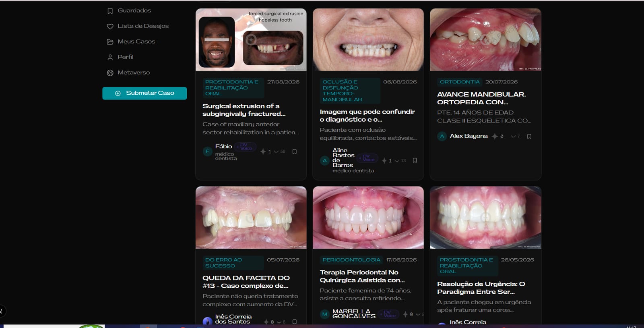This screenshot has width=644, height=328.
Task: Open Lista de Desejos in sidebar
Action: tap(138, 26)
